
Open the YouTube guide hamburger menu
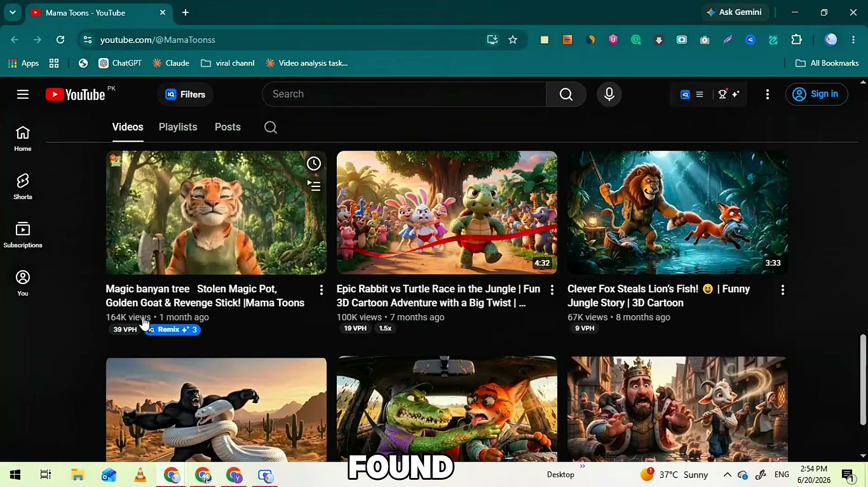(x=23, y=94)
